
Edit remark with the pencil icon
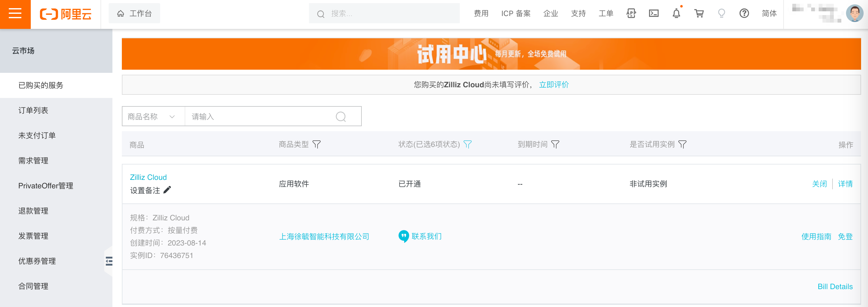(x=167, y=190)
